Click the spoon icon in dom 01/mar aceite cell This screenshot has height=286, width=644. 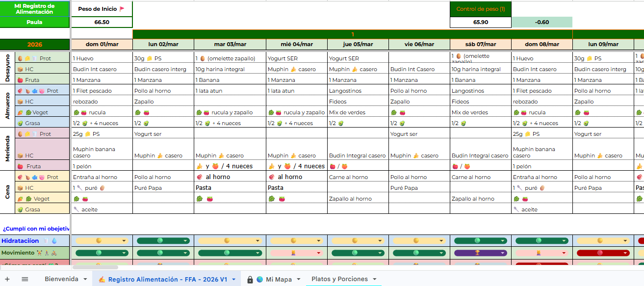(76, 209)
